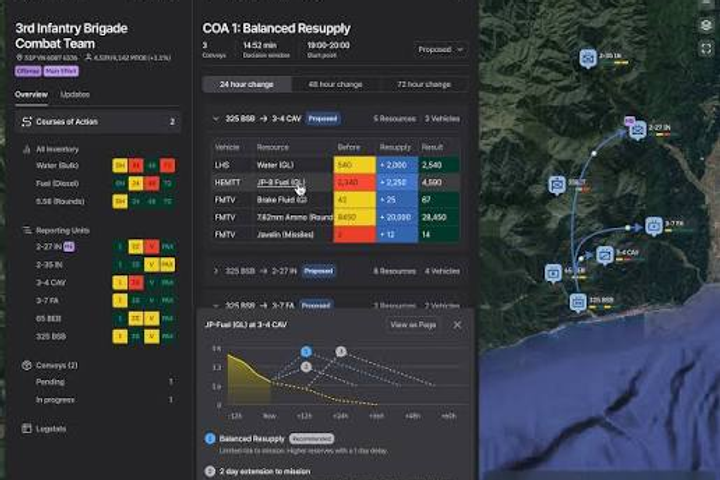Click the gray marker 3 on fuel chart

coord(340,351)
